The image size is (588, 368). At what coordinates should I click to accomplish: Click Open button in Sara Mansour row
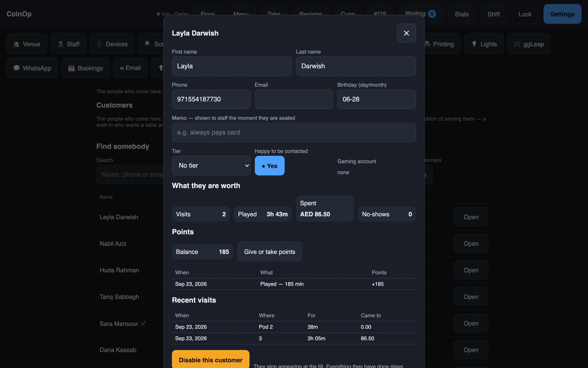click(471, 323)
